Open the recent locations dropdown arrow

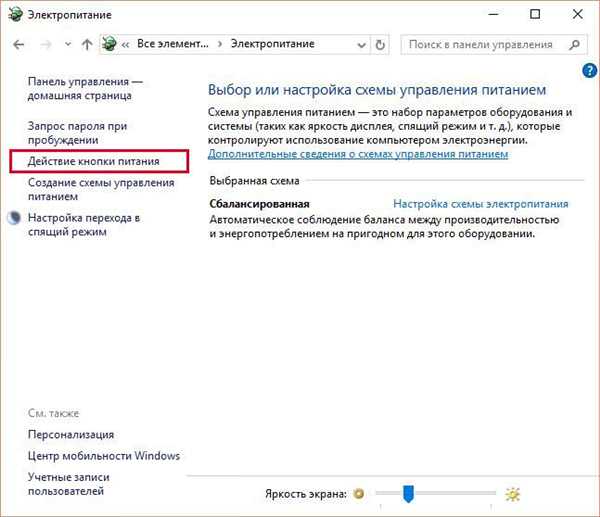[x=68, y=44]
